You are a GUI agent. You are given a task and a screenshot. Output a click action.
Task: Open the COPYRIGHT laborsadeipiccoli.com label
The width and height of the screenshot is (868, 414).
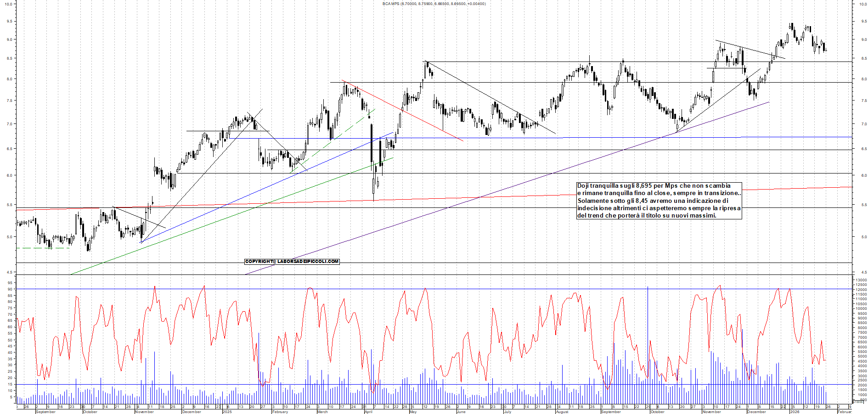(292, 262)
